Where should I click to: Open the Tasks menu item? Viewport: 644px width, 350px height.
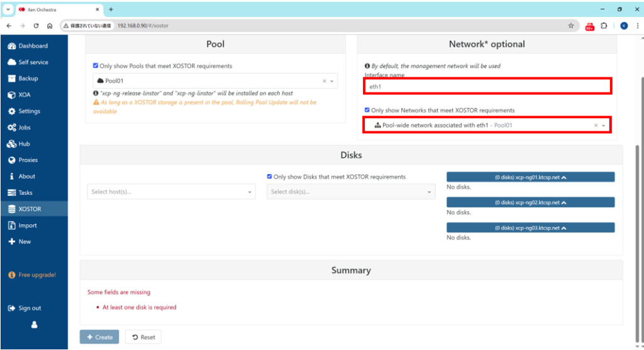(x=25, y=193)
